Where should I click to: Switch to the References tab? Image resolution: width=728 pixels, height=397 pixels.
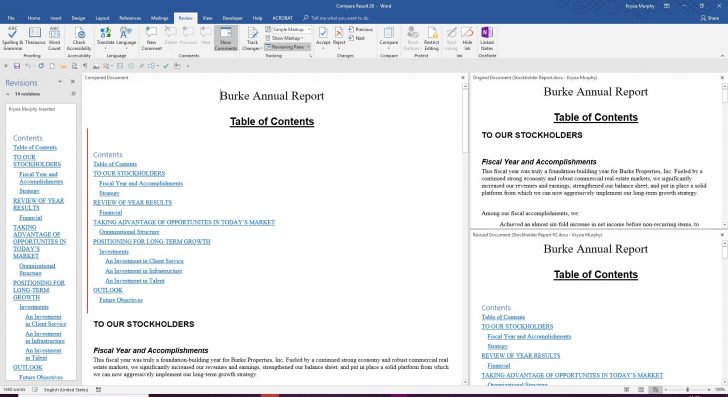pos(130,18)
